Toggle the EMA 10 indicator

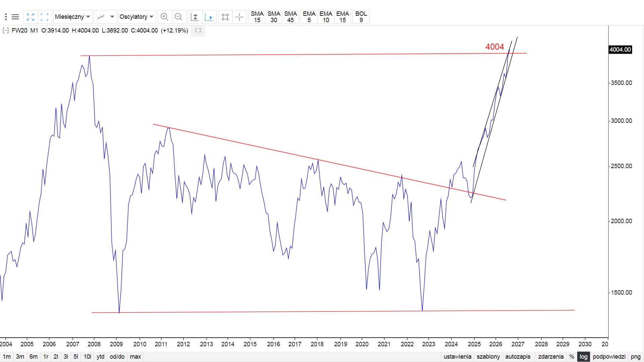326,17
